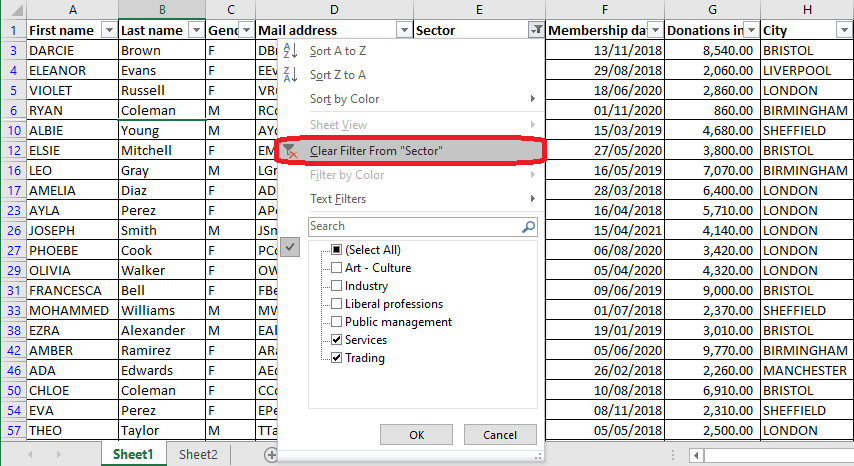This screenshot has height=466, width=854.
Task: Click the Sort Z to A icon
Action: point(290,75)
